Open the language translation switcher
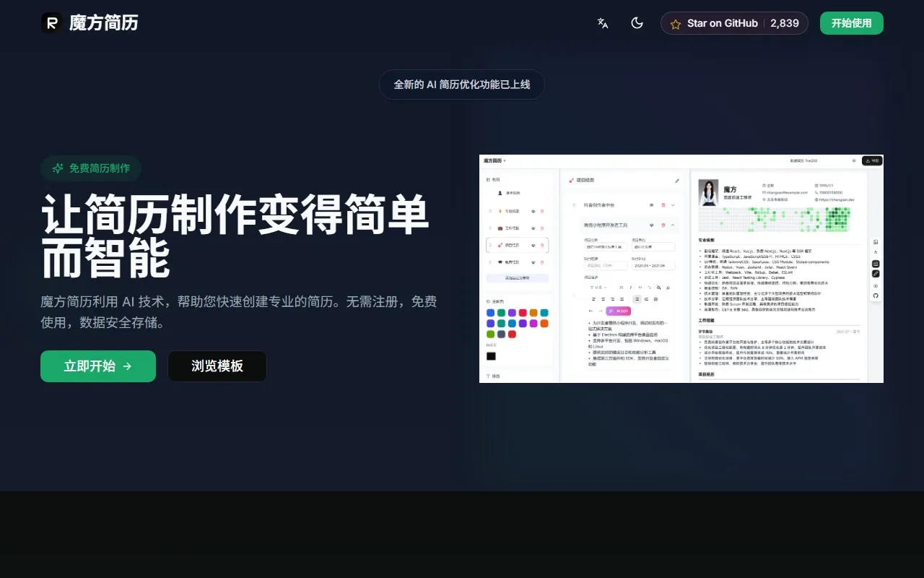The width and height of the screenshot is (924, 578). point(603,23)
